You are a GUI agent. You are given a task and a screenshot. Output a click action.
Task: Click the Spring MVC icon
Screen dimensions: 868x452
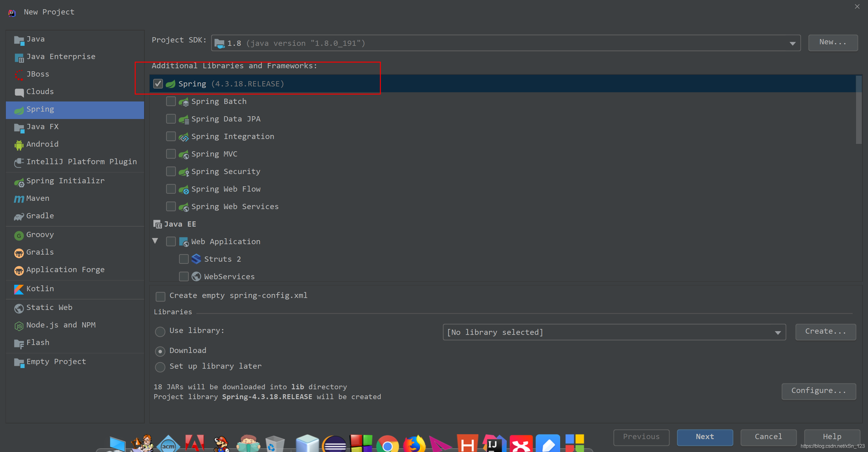point(184,154)
